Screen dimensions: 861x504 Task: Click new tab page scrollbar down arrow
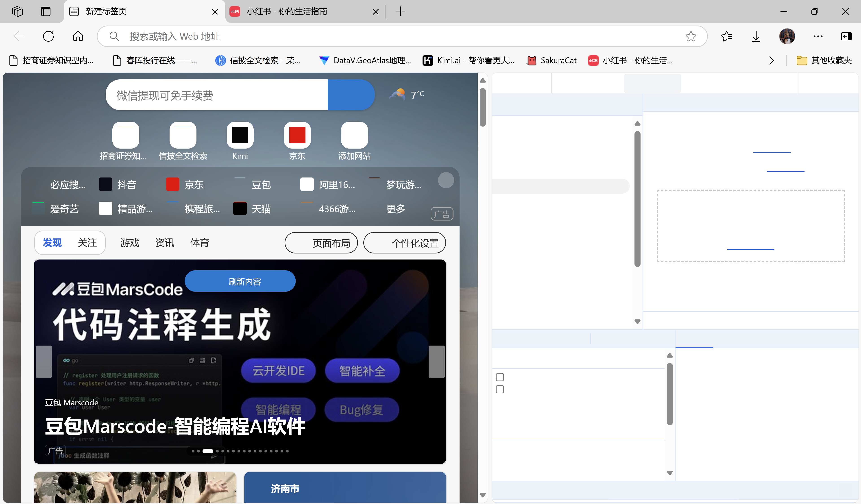coord(482,495)
